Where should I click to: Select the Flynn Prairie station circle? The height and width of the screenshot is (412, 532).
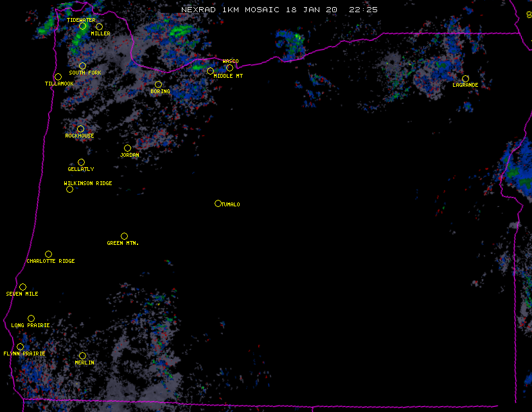coord(20,347)
